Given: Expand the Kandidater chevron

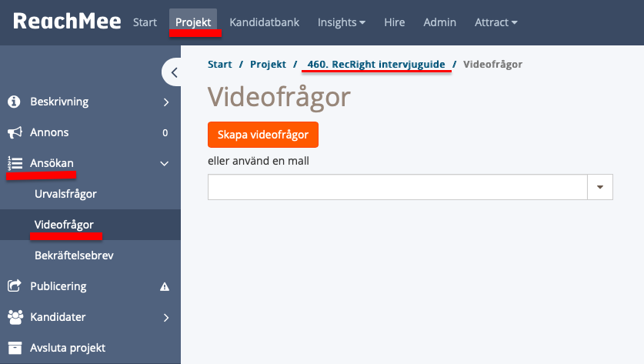Looking at the screenshot, I should [x=166, y=318].
